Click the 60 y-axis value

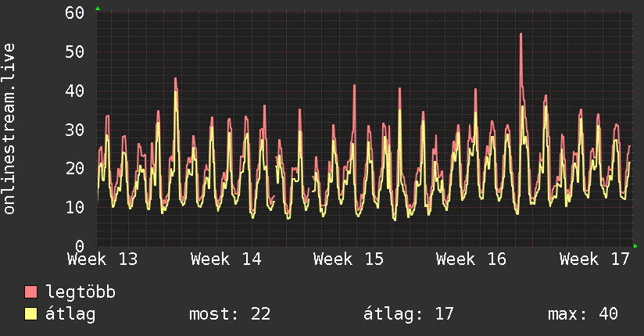(75, 13)
